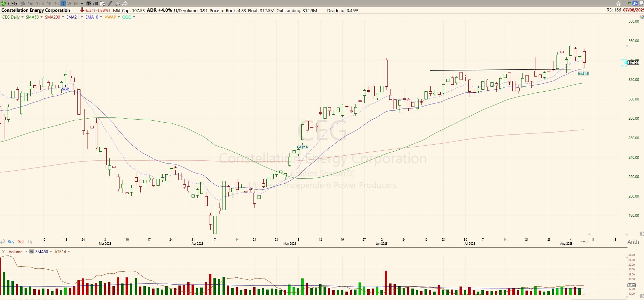Open the folder layouts icon
The width and height of the screenshot is (644, 300).
[117, 3]
